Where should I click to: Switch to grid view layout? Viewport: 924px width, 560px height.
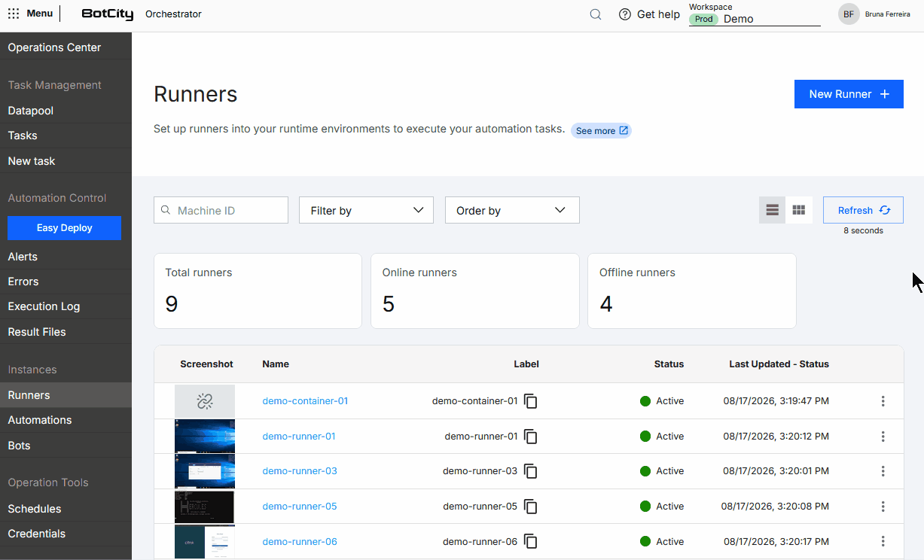tap(799, 211)
